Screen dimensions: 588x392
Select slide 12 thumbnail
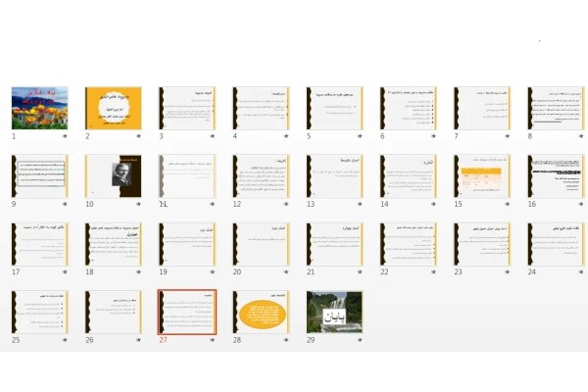coord(261,176)
